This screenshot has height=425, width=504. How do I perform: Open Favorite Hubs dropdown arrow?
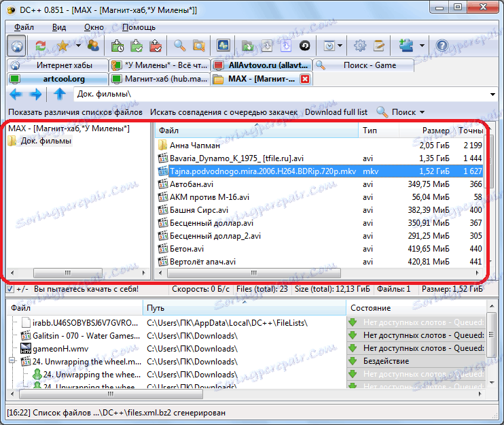pyautogui.click(x=78, y=46)
